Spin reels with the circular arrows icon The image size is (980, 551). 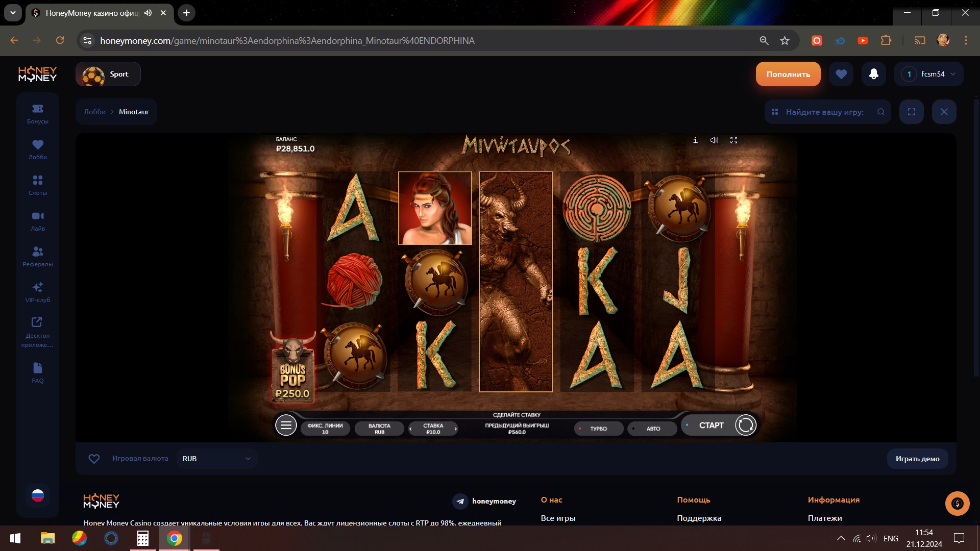(x=745, y=425)
